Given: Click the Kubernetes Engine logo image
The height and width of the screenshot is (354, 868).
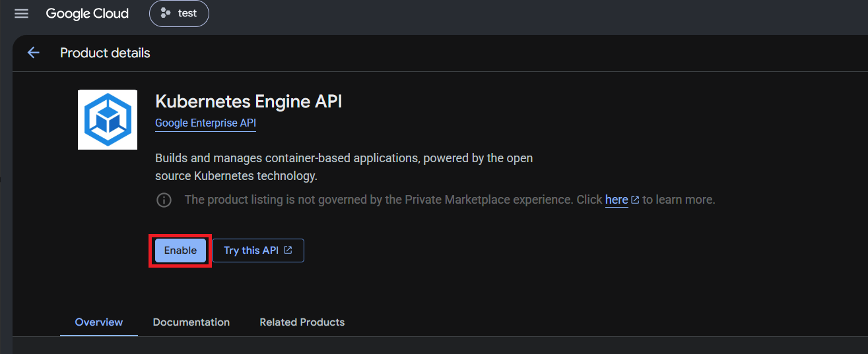Looking at the screenshot, I should (x=108, y=119).
